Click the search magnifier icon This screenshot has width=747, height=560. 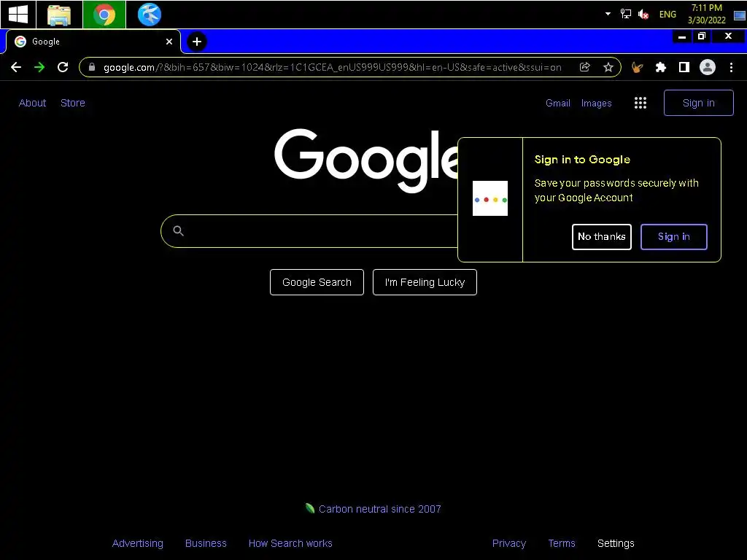(x=178, y=231)
